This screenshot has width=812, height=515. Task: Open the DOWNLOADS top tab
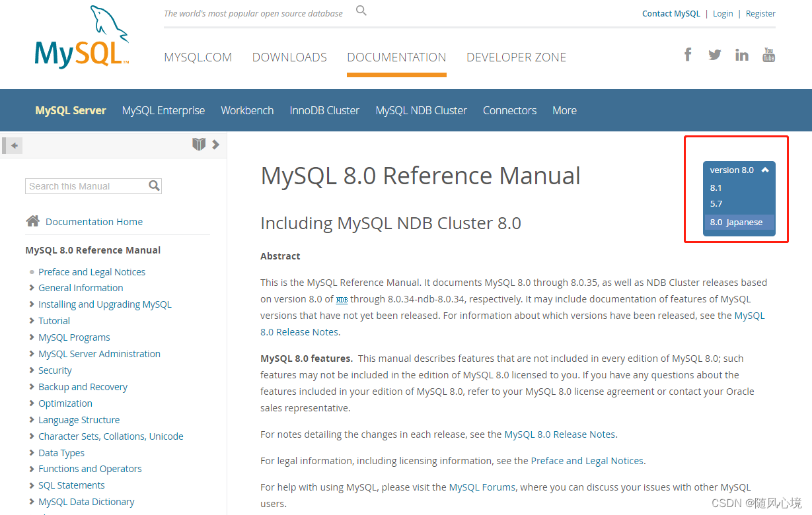289,57
